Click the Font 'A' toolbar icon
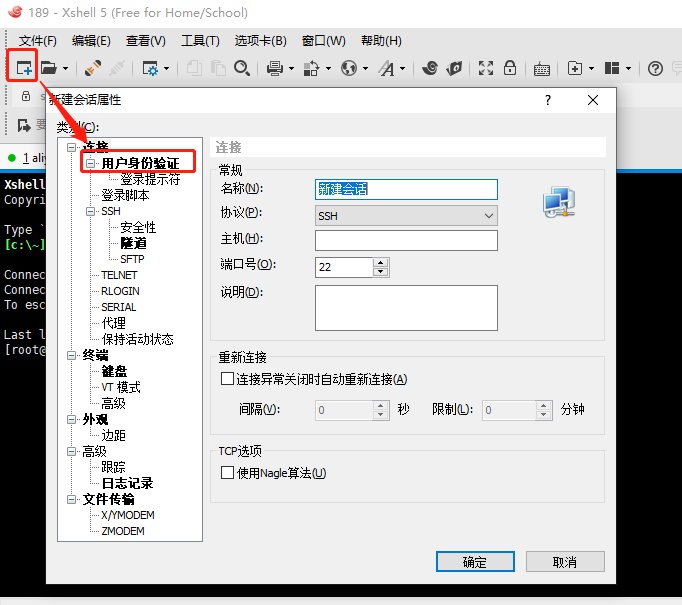Viewport: 682px width, 605px height. [x=386, y=68]
